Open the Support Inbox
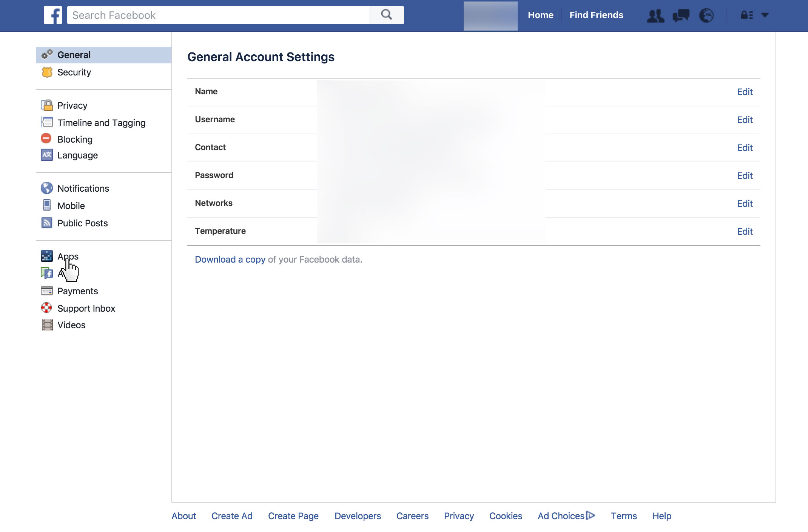 pyautogui.click(x=86, y=308)
